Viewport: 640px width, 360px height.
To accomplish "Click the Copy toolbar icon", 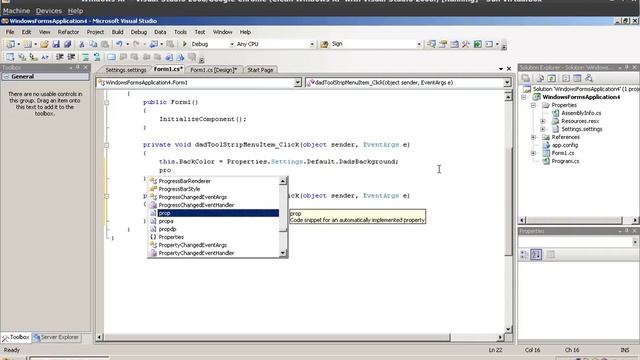I will click(x=93, y=44).
